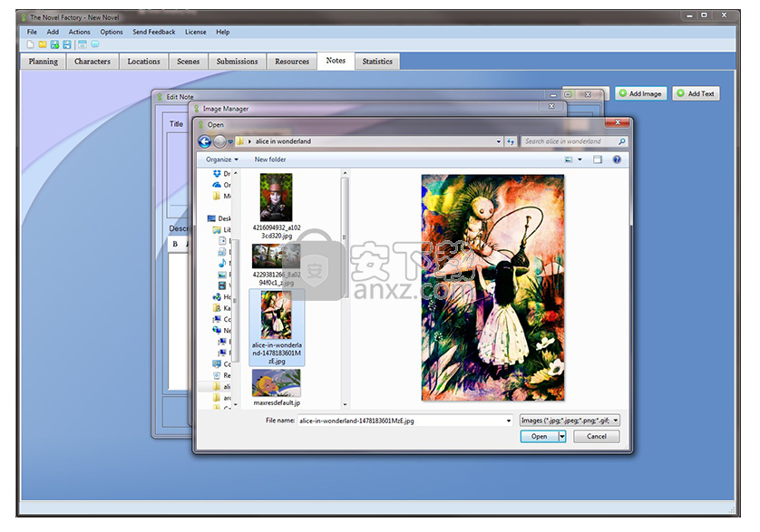Expand the File name history dropdown
Viewport: 760px width, 532px height.
[509, 421]
